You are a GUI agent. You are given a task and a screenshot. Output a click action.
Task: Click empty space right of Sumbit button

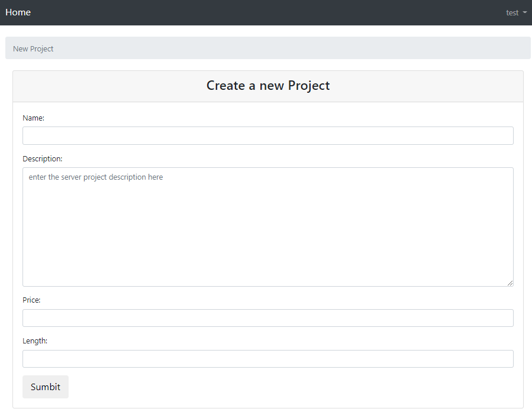pos(296,387)
